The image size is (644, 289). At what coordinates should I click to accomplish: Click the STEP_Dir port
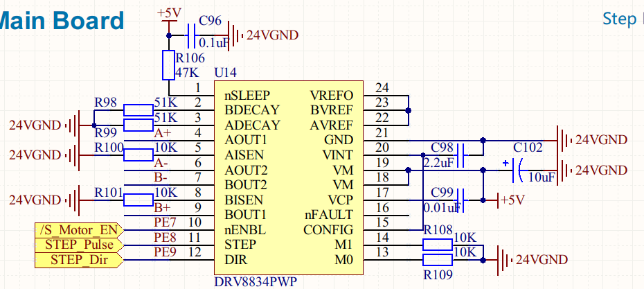click(x=79, y=260)
